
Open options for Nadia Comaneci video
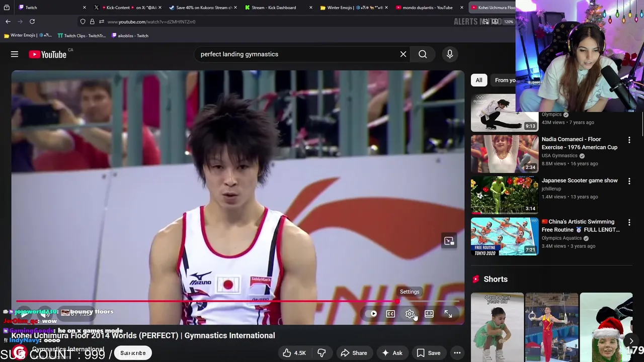pyautogui.click(x=629, y=140)
